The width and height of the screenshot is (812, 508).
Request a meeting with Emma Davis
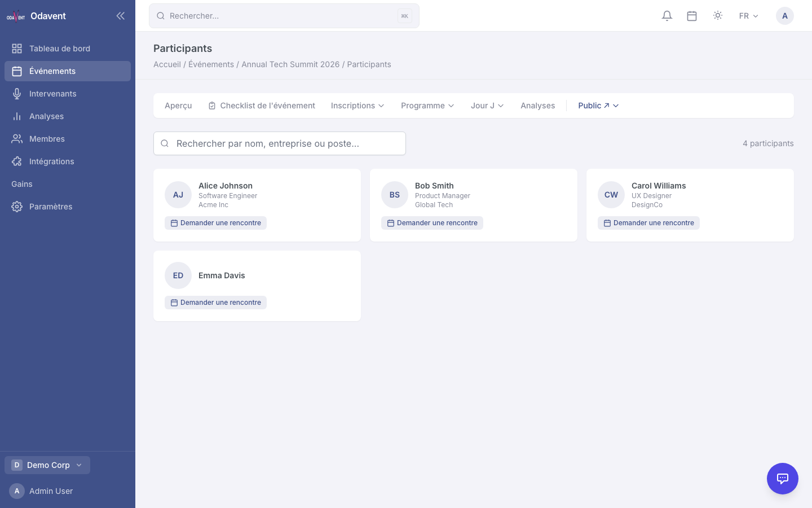215,303
